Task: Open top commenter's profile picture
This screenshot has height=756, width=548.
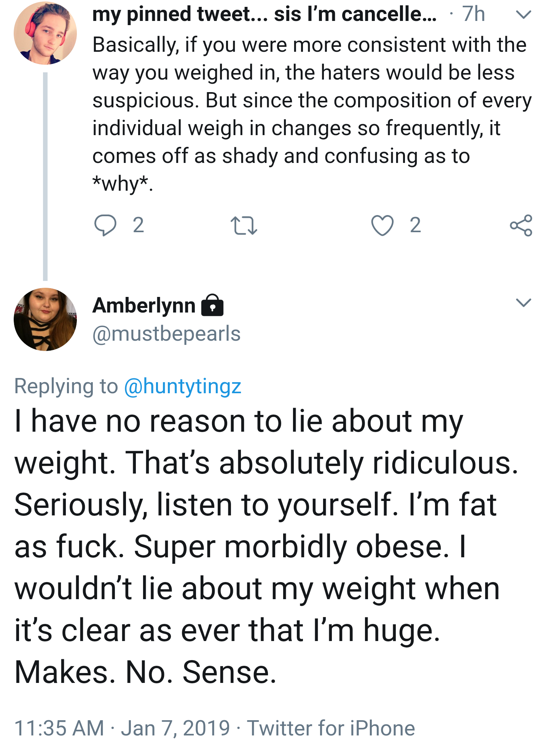Action: [45, 33]
